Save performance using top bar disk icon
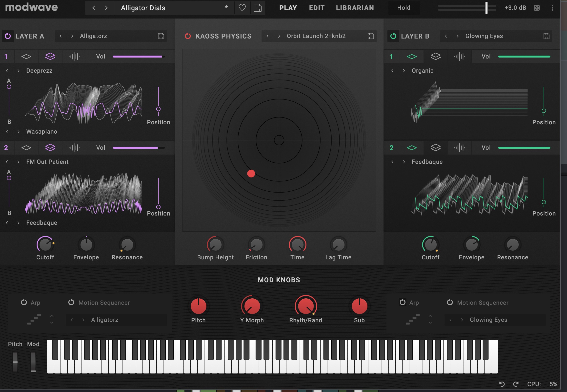Viewport: 567px width, 392px height. (x=257, y=8)
